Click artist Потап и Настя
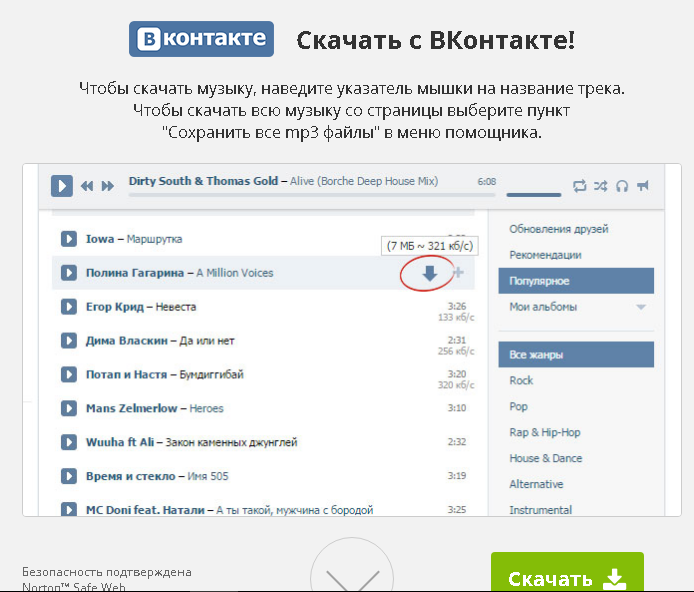Viewport: 694px width, 592px height. (126, 375)
